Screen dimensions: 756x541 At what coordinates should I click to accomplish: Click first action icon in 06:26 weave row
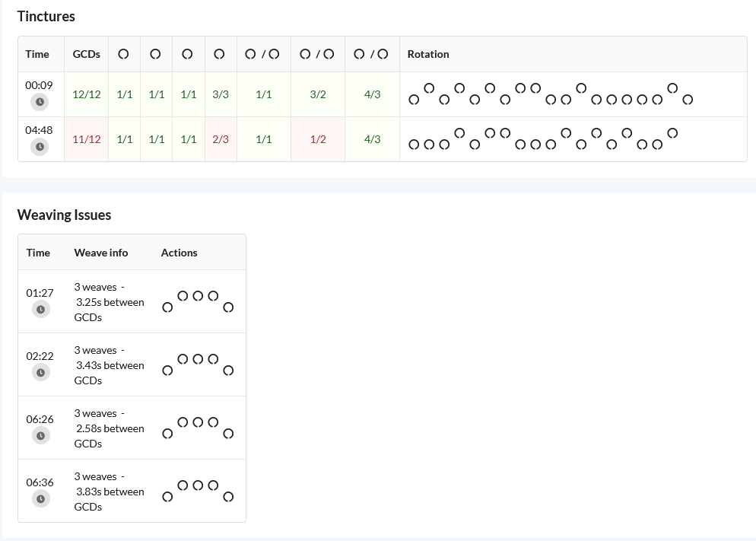[x=167, y=434]
